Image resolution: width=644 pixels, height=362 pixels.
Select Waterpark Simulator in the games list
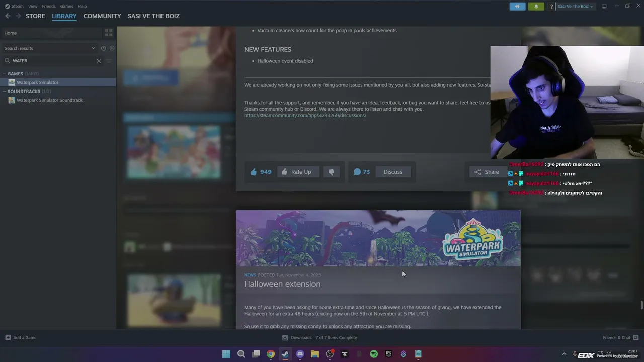point(58,82)
